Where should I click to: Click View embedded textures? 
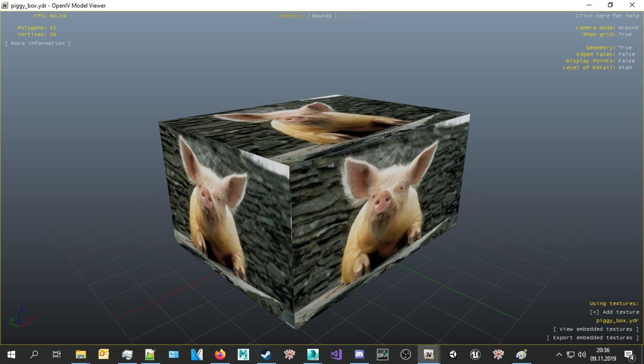pyautogui.click(x=596, y=329)
